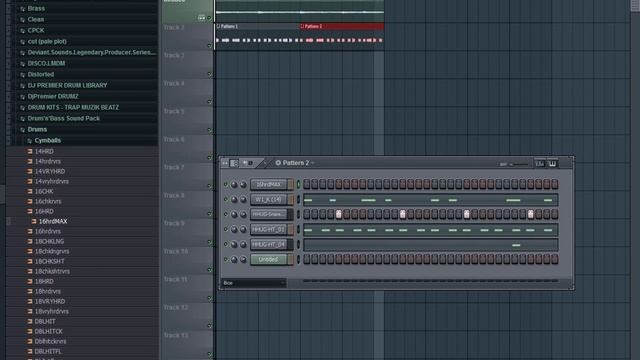Click the gear icon beside Pattern 2
Image resolution: width=640 pixels, height=360 pixels.
[278, 163]
